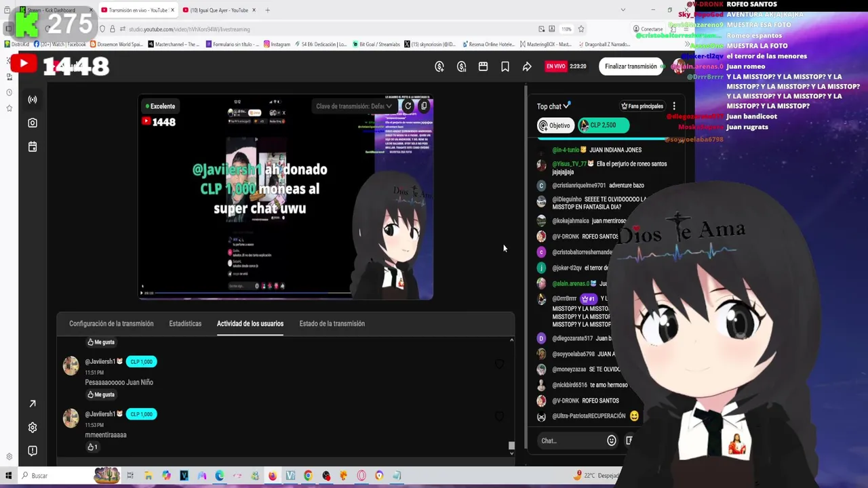
Task: Switch to Estado de la transmisión tab
Action: (x=332, y=323)
